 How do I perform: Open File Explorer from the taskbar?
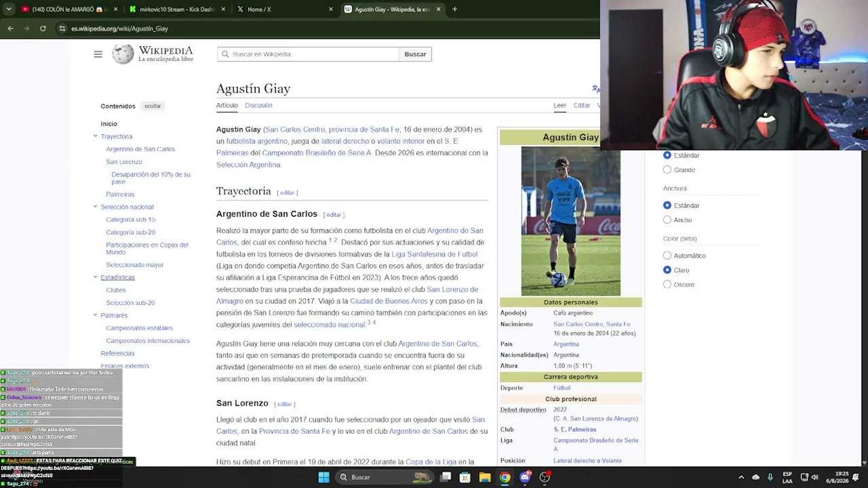485,477
